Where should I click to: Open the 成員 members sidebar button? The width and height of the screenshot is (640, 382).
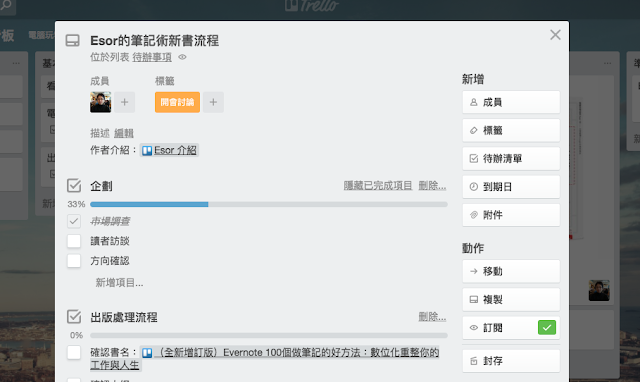pos(511,102)
